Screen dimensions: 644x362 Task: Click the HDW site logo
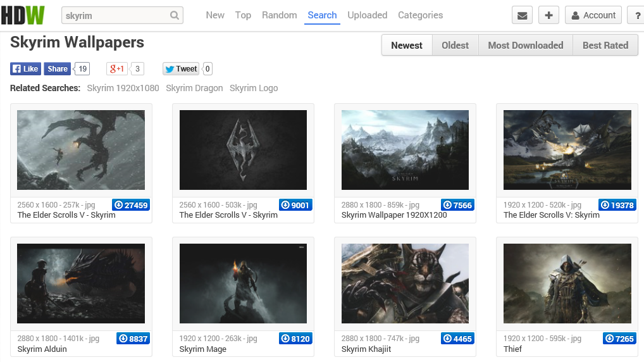pyautogui.click(x=23, y=15)
